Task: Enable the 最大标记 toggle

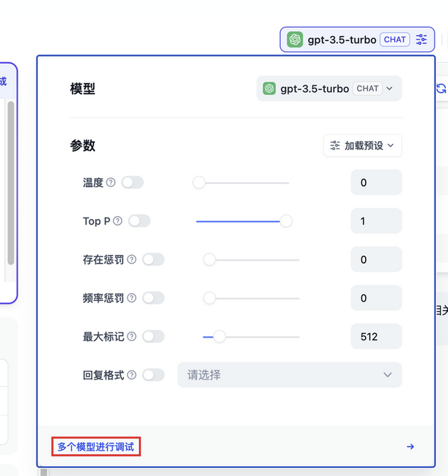Action: (x=153, y=336)
